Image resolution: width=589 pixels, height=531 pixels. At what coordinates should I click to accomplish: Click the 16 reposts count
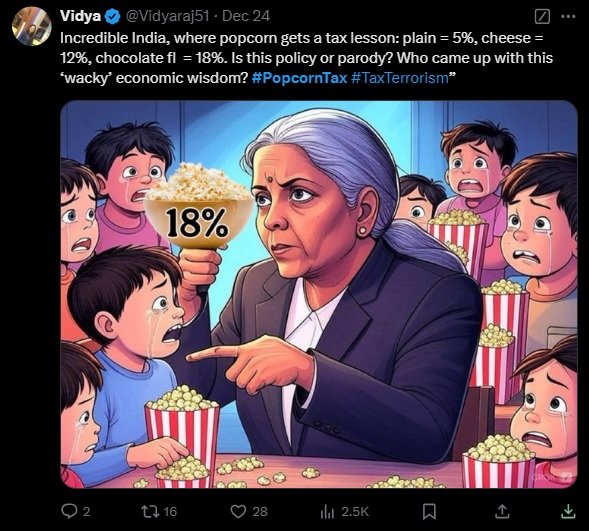point(170,511)
